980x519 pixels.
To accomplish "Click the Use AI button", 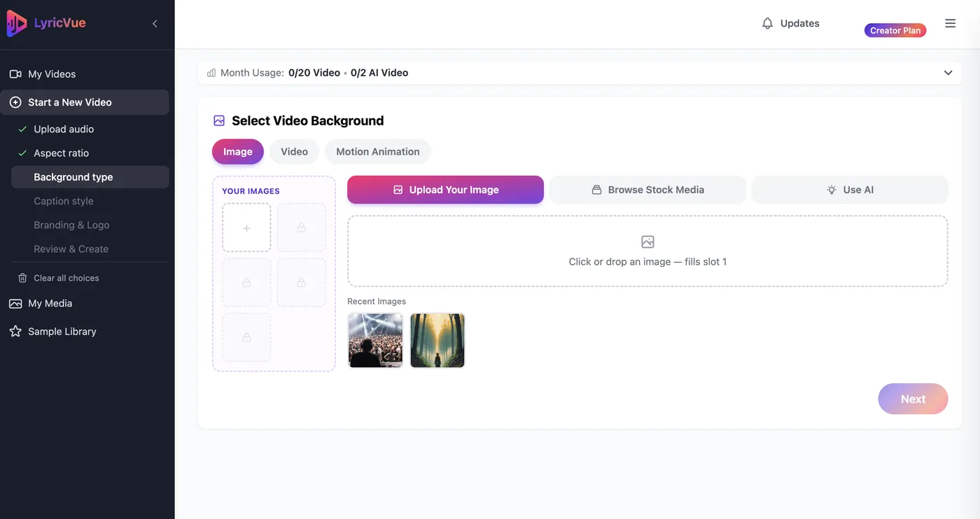I will tap(850, 190).
